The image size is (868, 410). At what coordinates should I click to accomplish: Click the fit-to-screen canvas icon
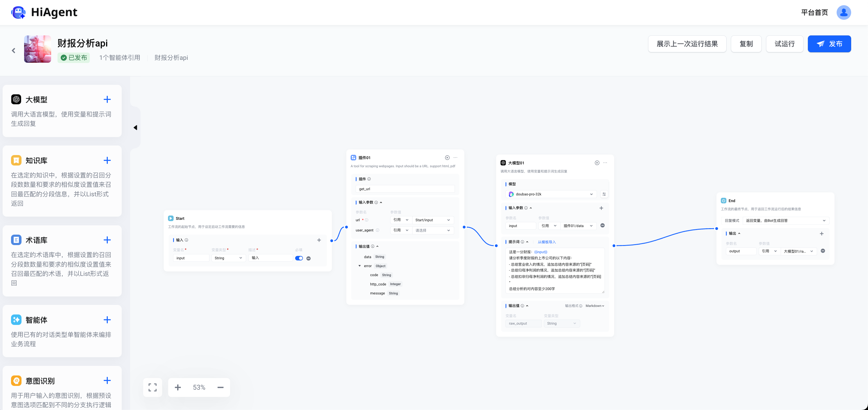click(153, 387)
